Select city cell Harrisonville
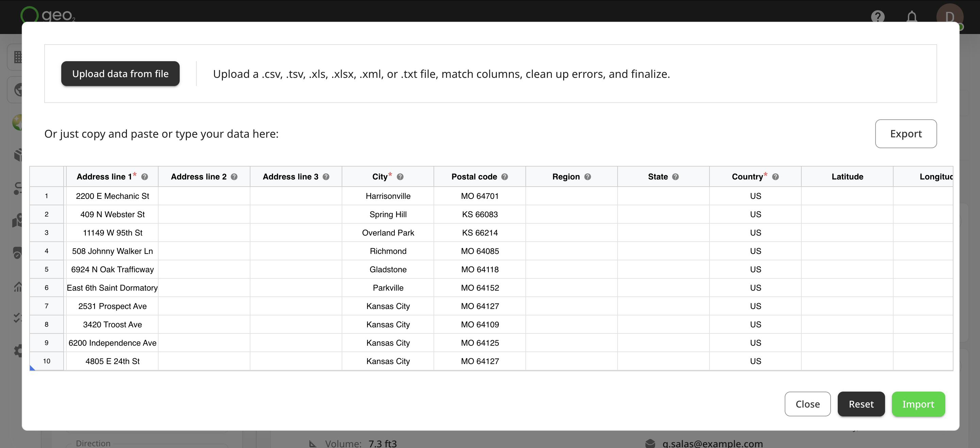 388,196
